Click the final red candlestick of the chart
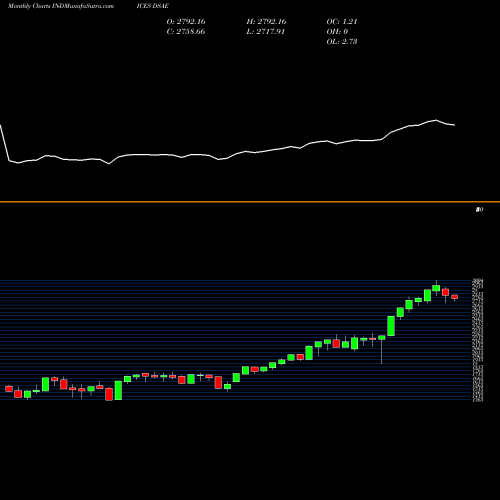Screen dimensions: 500x500 [x=455, y=297]
